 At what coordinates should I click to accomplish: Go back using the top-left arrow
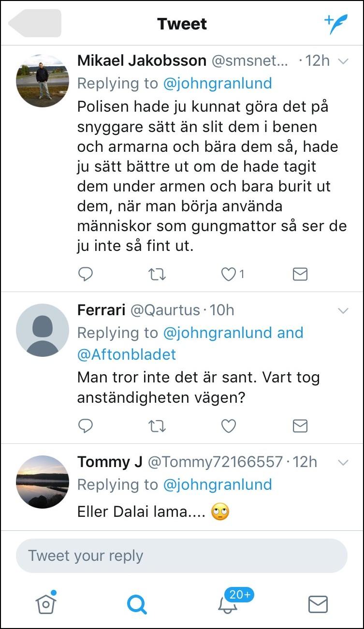(35, 23)
